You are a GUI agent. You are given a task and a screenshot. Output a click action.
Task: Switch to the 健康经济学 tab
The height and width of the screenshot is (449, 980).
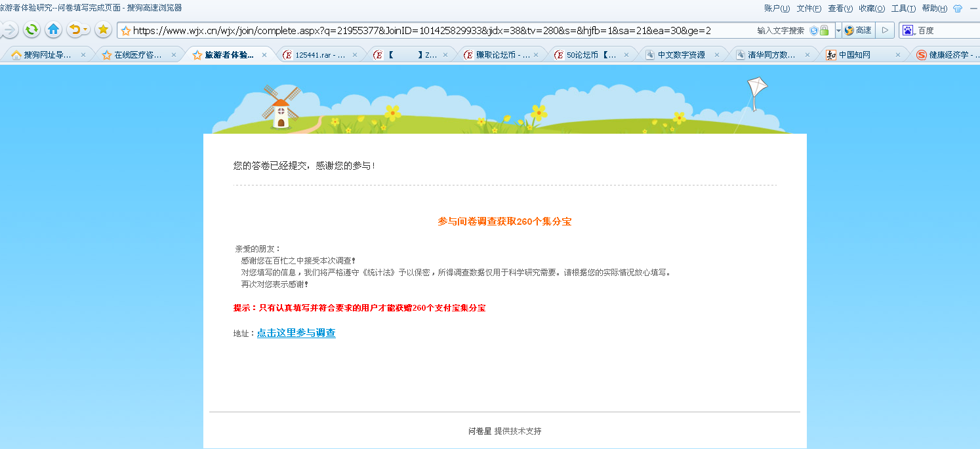(x=945, y=55)
